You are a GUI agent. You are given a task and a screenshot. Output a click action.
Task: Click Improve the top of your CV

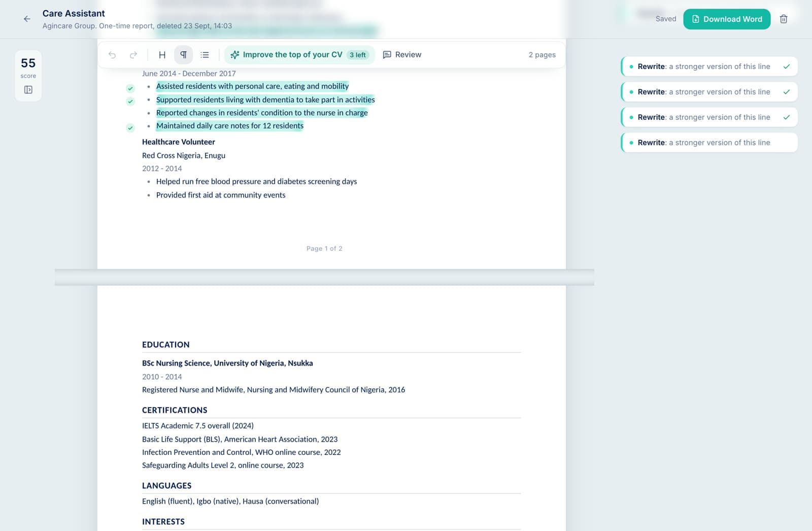[x=299, y=55]
